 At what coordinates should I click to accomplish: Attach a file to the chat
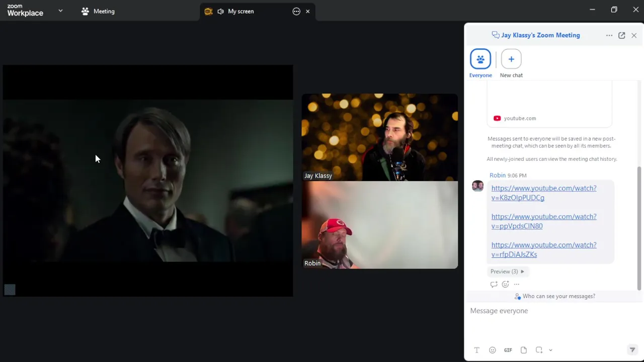coord(524,350)
